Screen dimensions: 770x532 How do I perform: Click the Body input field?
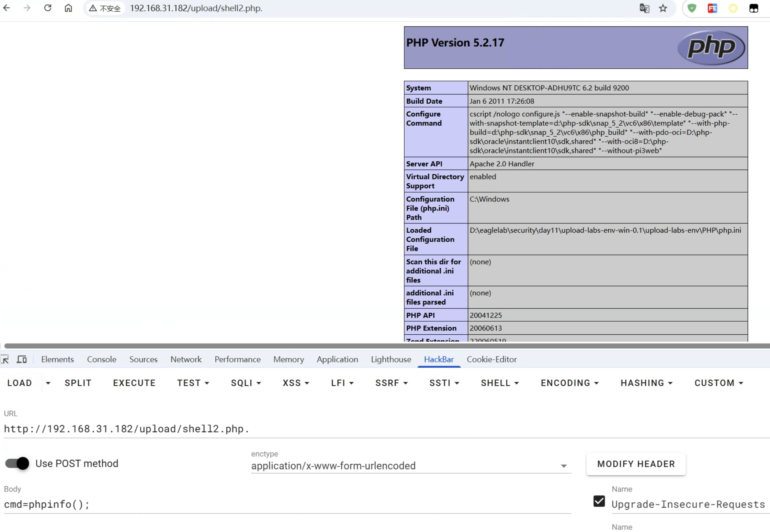[x=287, y=504]
